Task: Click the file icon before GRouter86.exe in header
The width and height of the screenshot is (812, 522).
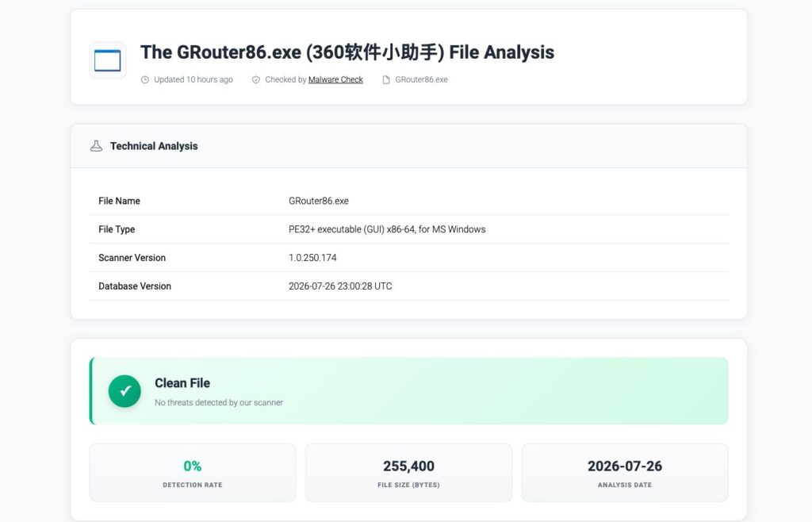Action: pyautogui.click(x=386, y=80)
